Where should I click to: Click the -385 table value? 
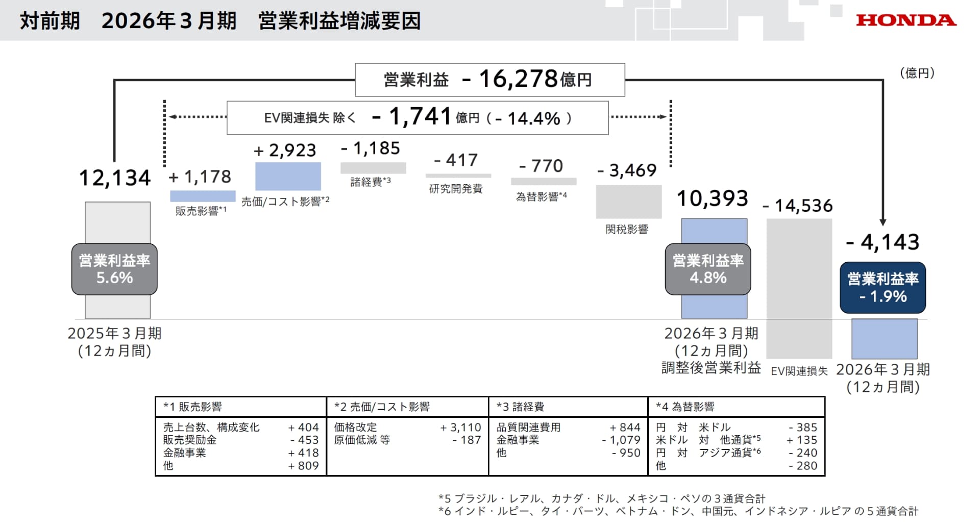point(803,428)
